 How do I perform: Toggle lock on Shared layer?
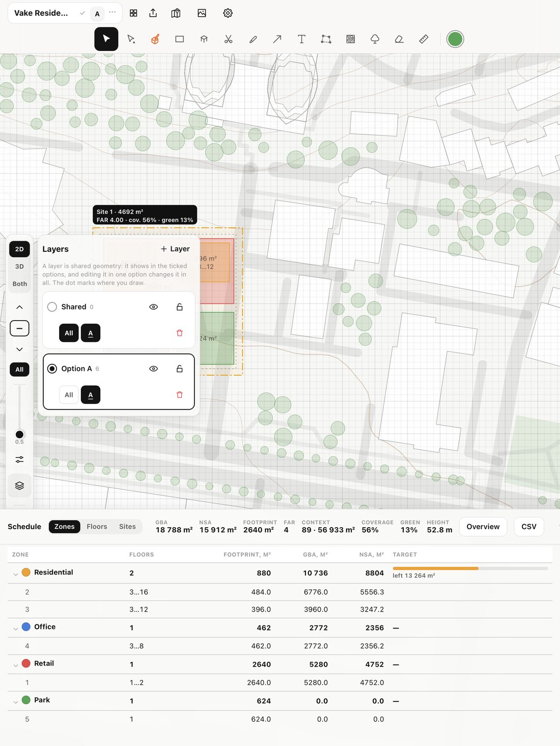[179, 307]
